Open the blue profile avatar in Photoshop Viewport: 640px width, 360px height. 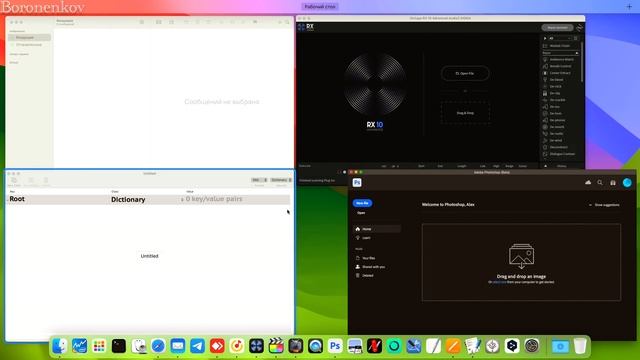pos(627,182)
